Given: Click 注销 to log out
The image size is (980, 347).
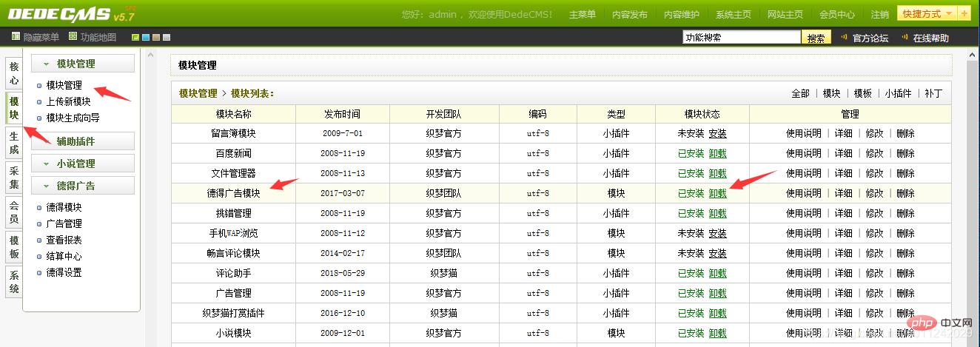Looking at the screenshot, I should click(x=880, y=15).
